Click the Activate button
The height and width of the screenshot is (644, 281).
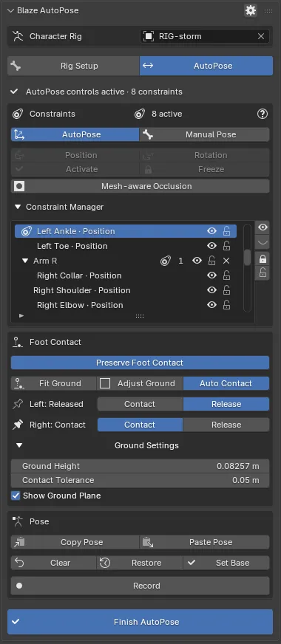pyautogui.click(x=75, y=169)
